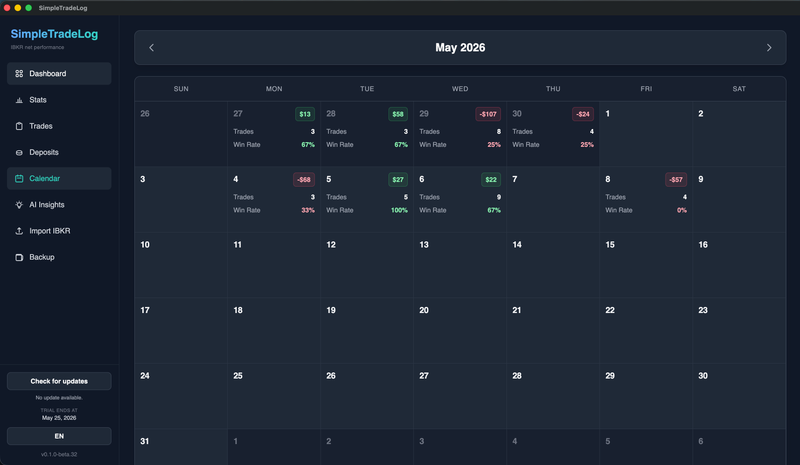Click the Import IBKR upload icon
The height and width of the screenshot is (465, 800).
[x=19, y=231]
